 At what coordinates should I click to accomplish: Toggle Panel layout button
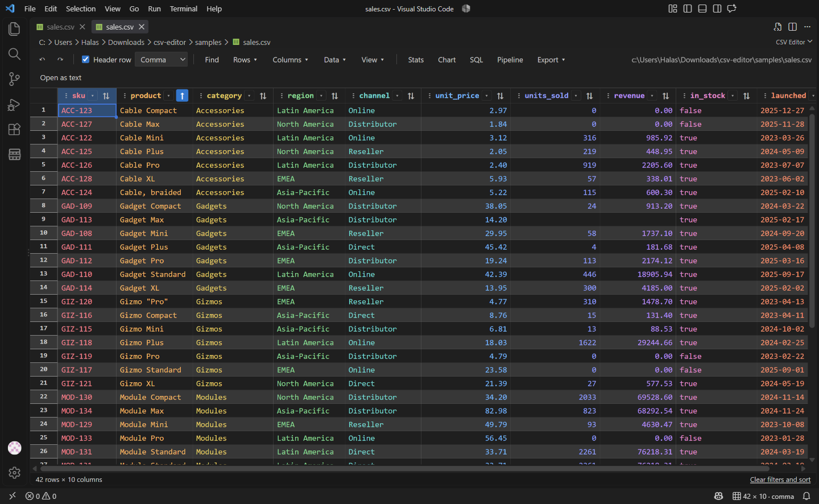[x=702, y=9]
